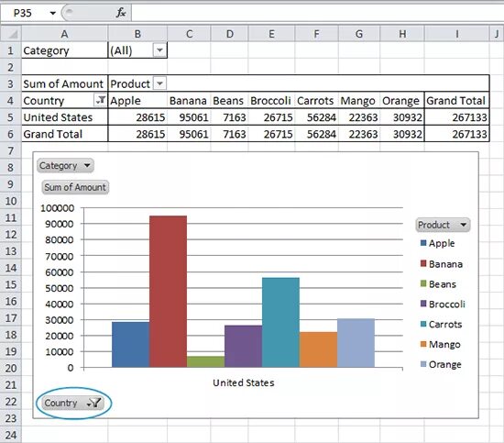
Task: Select the Banana column header cell
Action: click(x=189, y=101)
